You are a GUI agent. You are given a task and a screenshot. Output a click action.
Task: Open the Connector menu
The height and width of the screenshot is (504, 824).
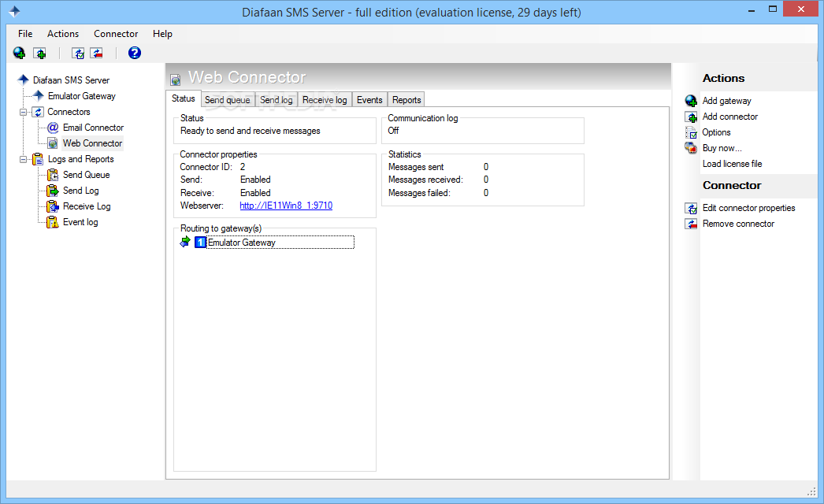116,34
